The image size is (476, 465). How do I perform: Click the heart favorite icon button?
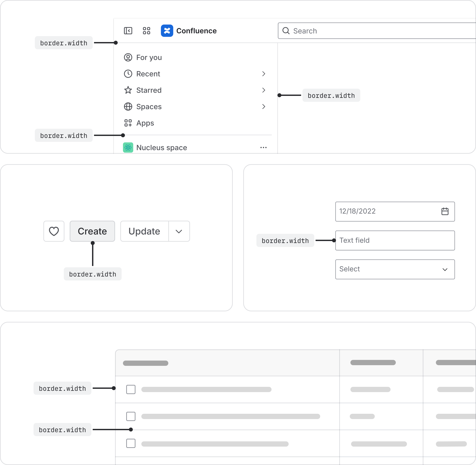(x=54, y=231)
